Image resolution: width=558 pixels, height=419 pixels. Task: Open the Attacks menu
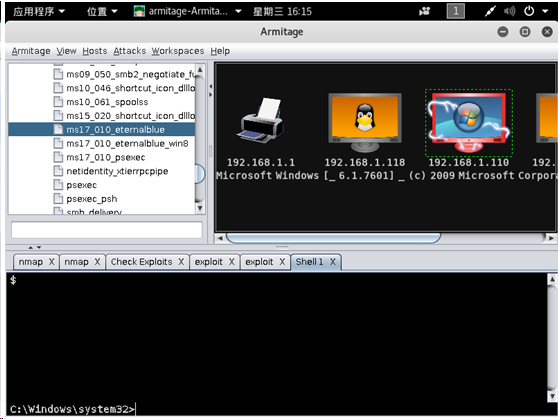130,51
